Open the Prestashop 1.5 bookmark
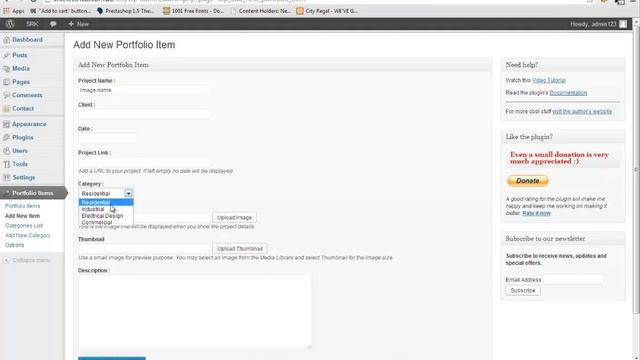 click(x=125, y=11)
